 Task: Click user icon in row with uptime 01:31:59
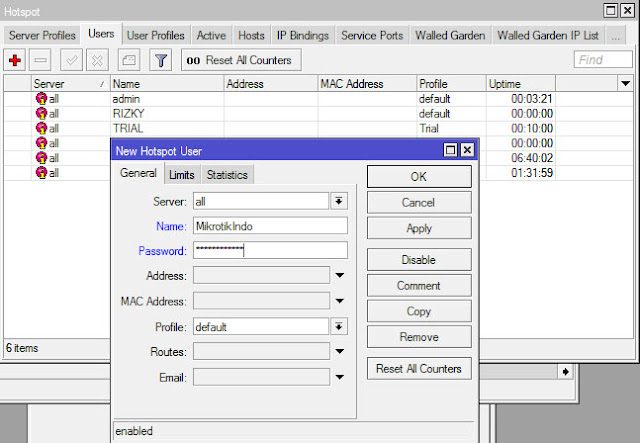[41, 173]
